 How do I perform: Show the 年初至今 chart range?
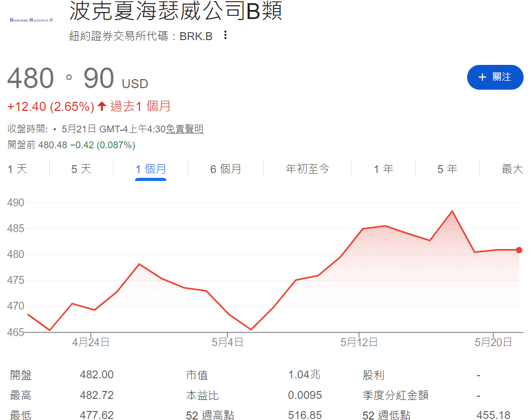pos(308,169)
